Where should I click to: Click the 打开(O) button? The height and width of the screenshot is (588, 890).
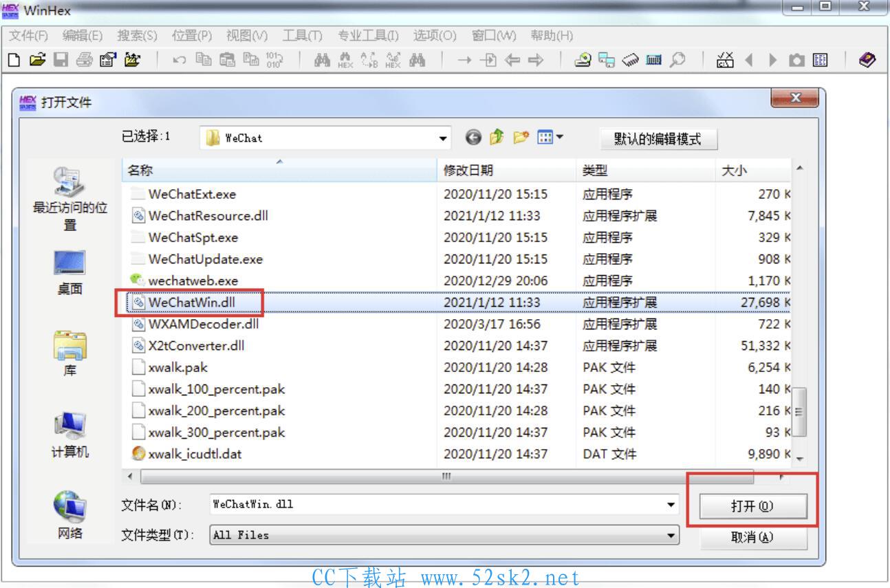click(x=752, y=507)
